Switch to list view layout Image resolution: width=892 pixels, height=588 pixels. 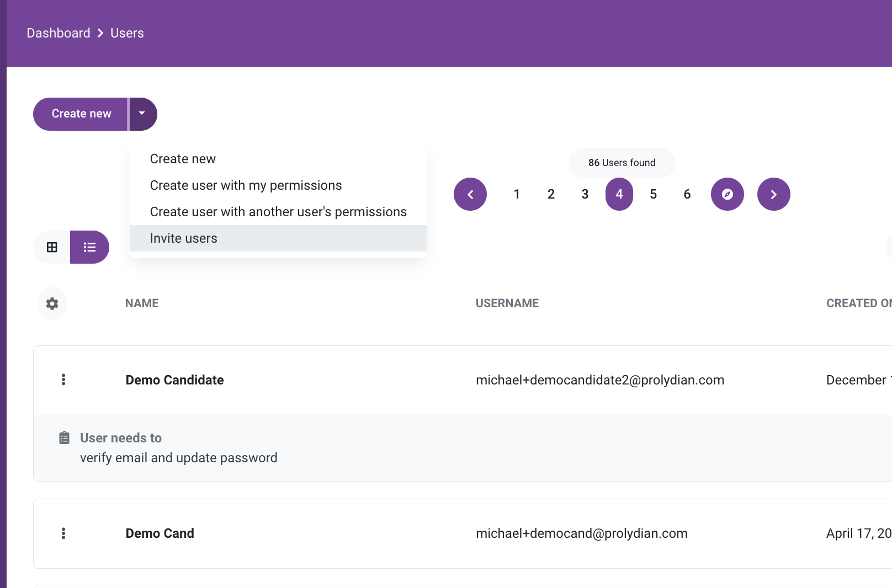pos(89,247)
